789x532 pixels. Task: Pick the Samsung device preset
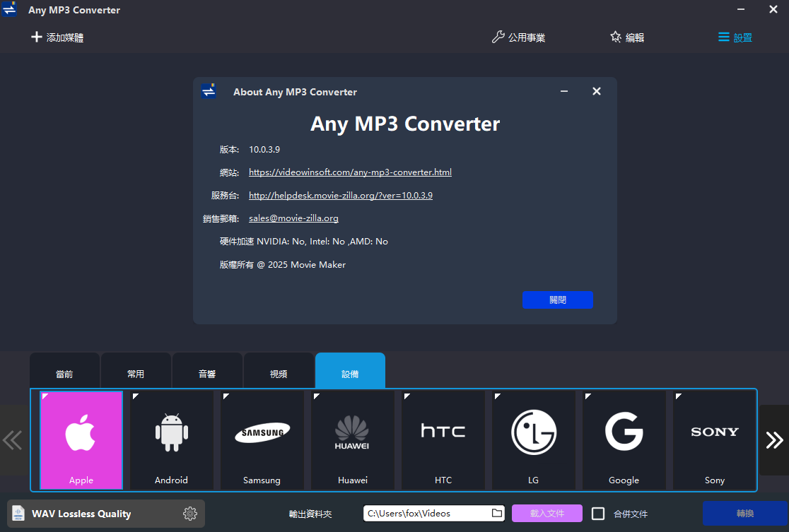click(262, 439)
